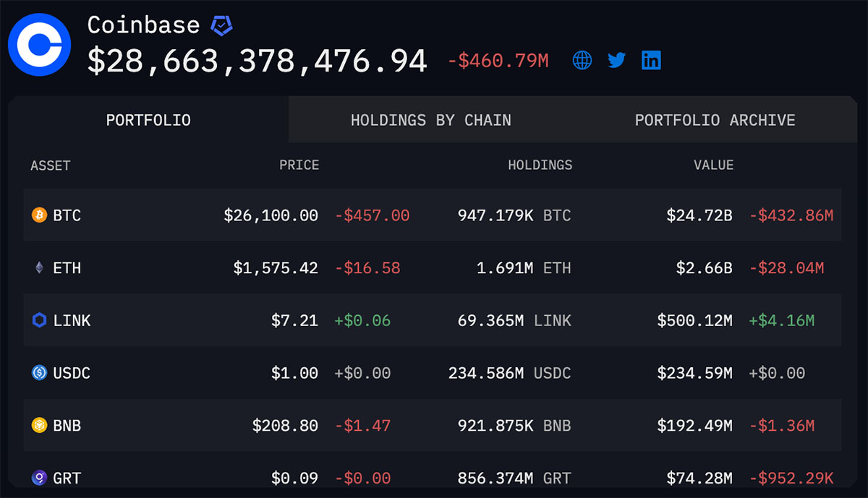Open the Coinbase LinkedIn icon
Image resolution: width=868 pixels, height=498 pixels.
[651, 60]
